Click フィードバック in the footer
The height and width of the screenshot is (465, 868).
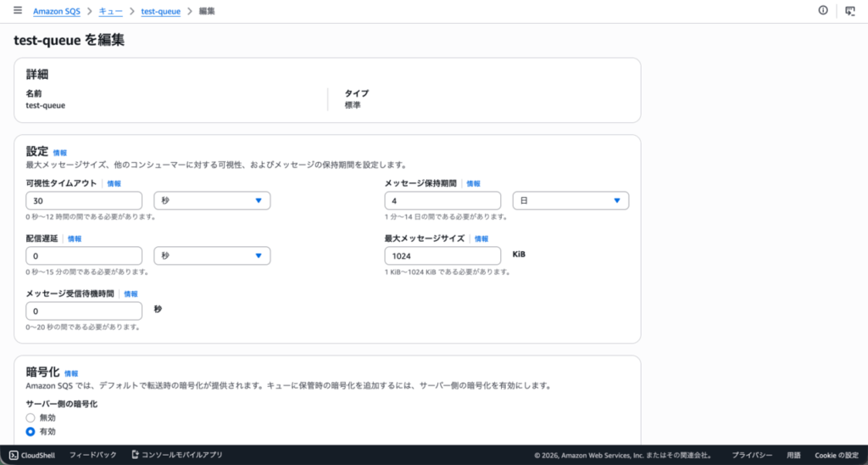point(93,455)
